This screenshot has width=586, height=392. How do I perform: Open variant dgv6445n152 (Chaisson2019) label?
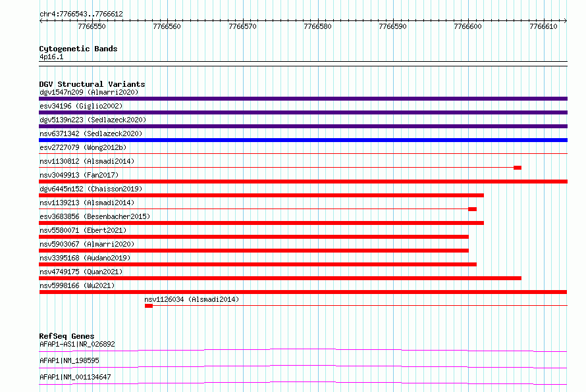pyautogui.click(x=91, y=189)
